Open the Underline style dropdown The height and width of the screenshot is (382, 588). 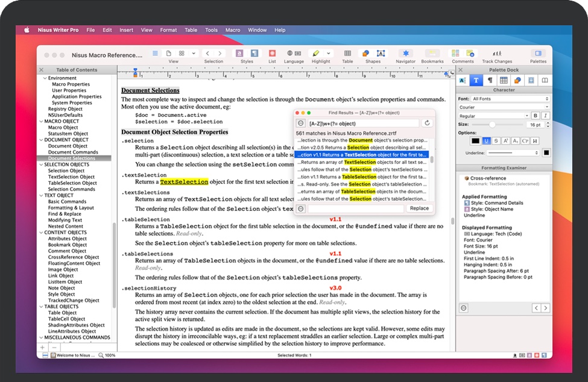pyautogui.click(x=511, y=153)
